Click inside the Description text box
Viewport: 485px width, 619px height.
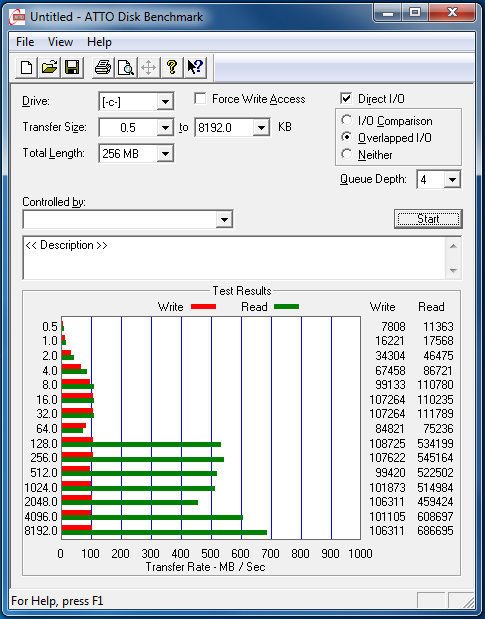click(236, 258)
